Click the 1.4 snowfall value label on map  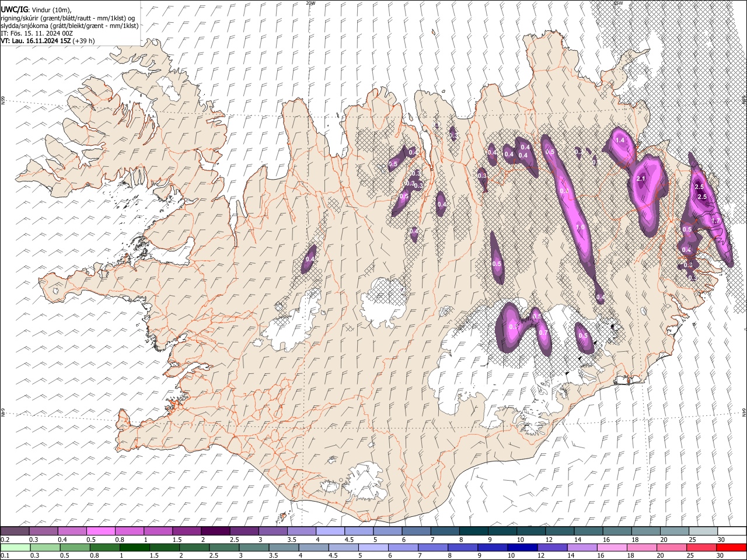tap(620, 140)
